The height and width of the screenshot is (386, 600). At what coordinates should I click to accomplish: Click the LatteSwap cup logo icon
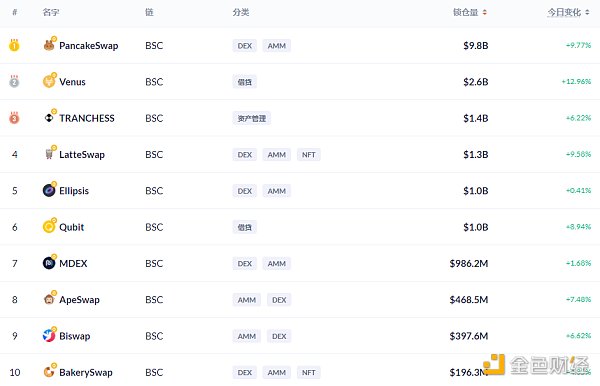49,154
